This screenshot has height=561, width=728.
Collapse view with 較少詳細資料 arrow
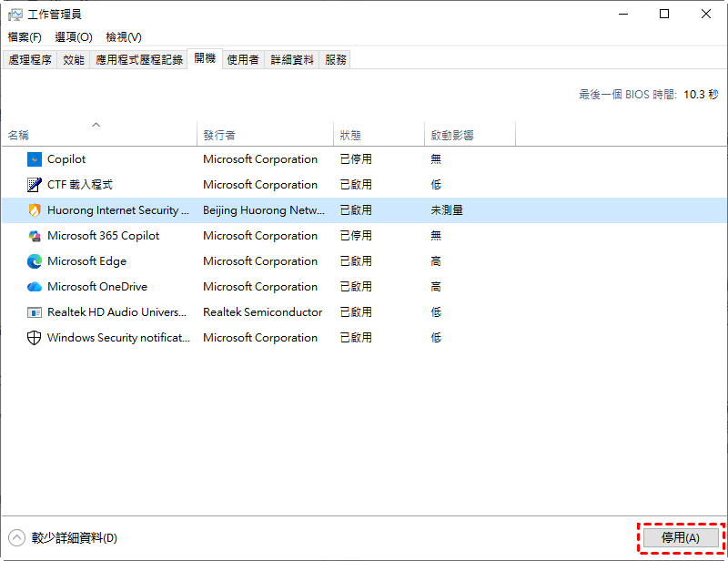(x=16, y=538)
